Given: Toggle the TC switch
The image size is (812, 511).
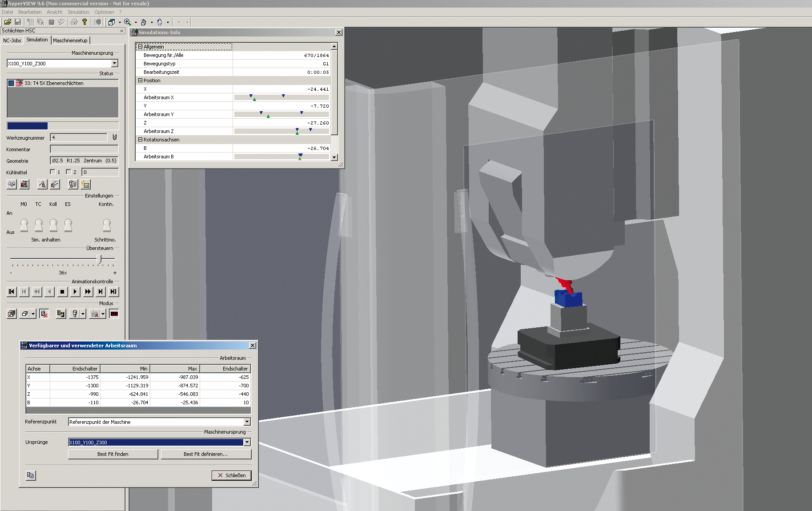Looking at the screenshot, I should pos(39,225).
